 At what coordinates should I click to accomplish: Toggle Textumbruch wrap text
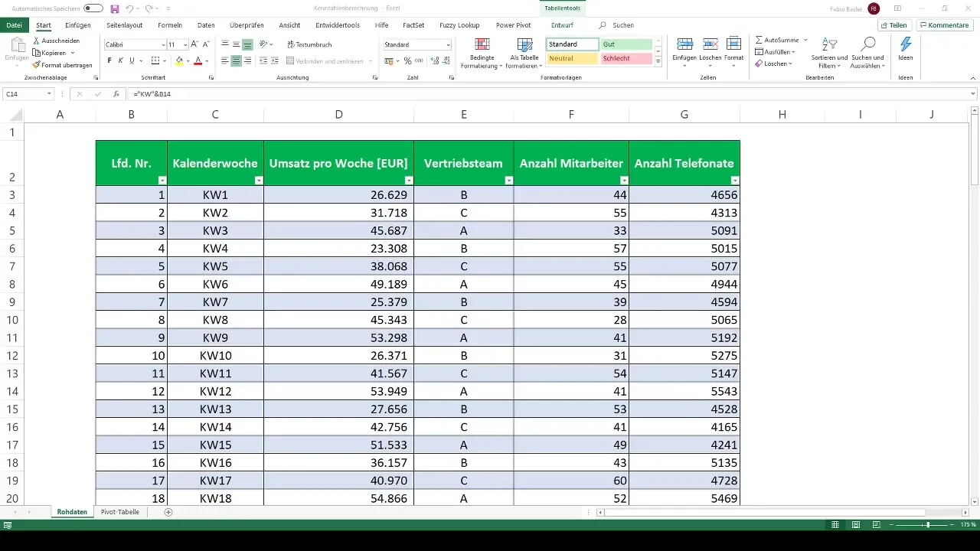309,44
